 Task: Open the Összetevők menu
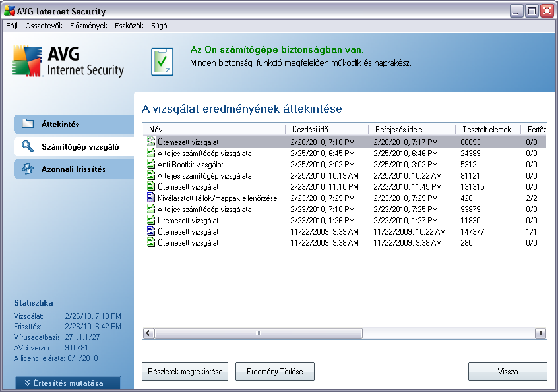[x=44, y=26]
